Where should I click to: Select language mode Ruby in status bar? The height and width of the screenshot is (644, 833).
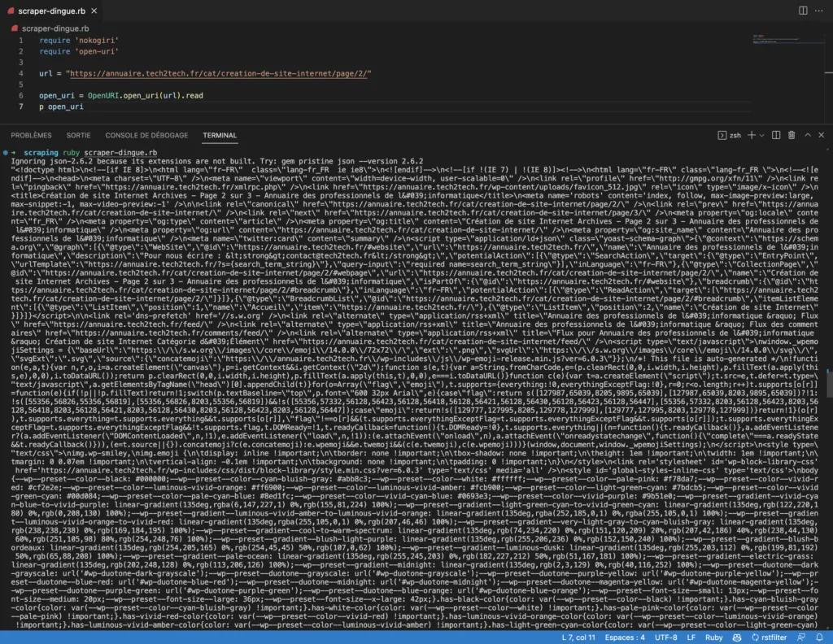[x=714, y=637]
